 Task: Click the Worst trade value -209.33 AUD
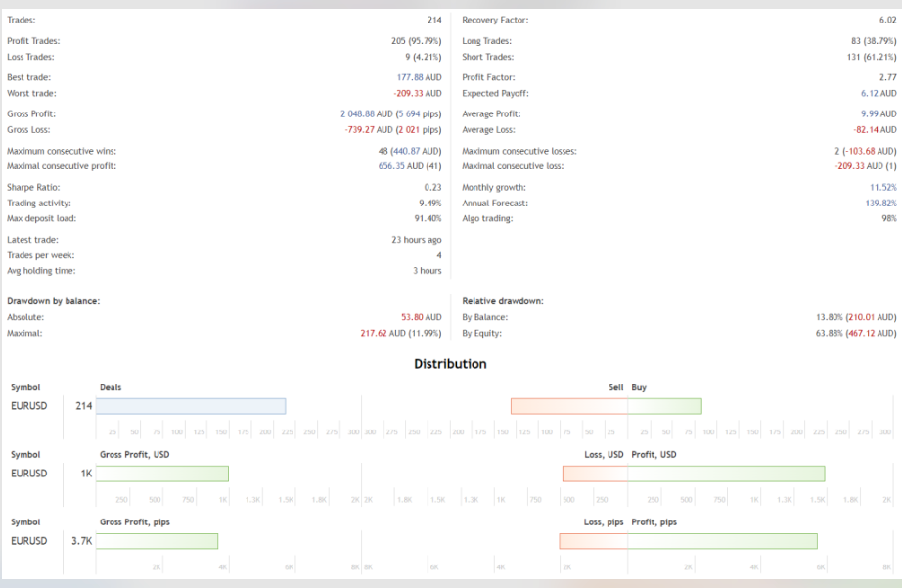point(417,93)
